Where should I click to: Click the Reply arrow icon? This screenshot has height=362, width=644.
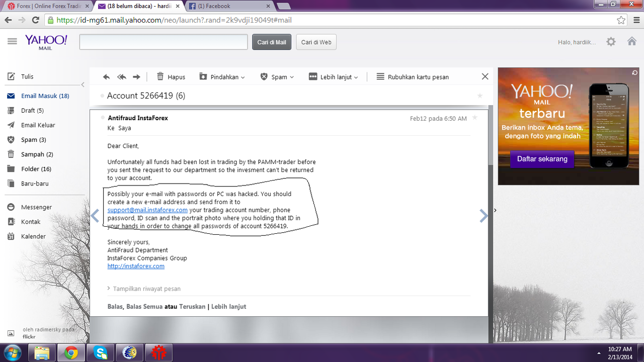(106, 77)
